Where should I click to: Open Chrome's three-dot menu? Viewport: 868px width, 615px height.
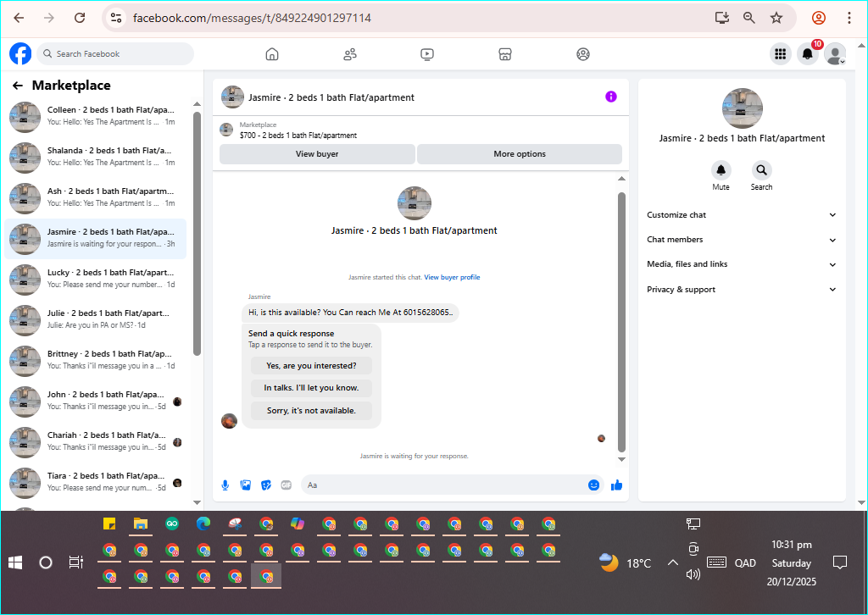click(x=849, y=18)
